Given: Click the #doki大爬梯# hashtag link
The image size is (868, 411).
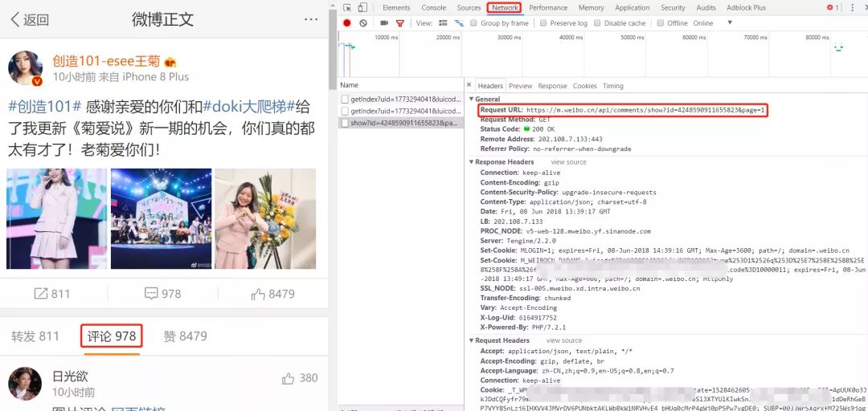Looking at the screenshot, I should 249,106.
